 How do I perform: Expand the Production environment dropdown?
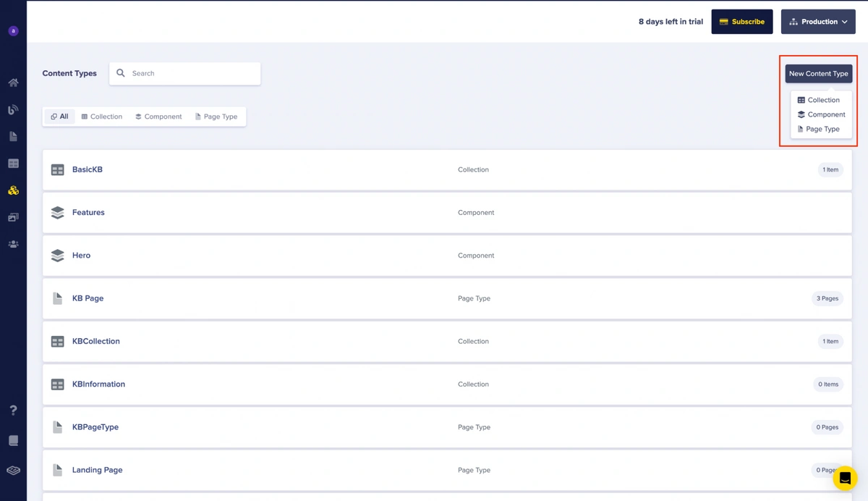tap(818, 22)
